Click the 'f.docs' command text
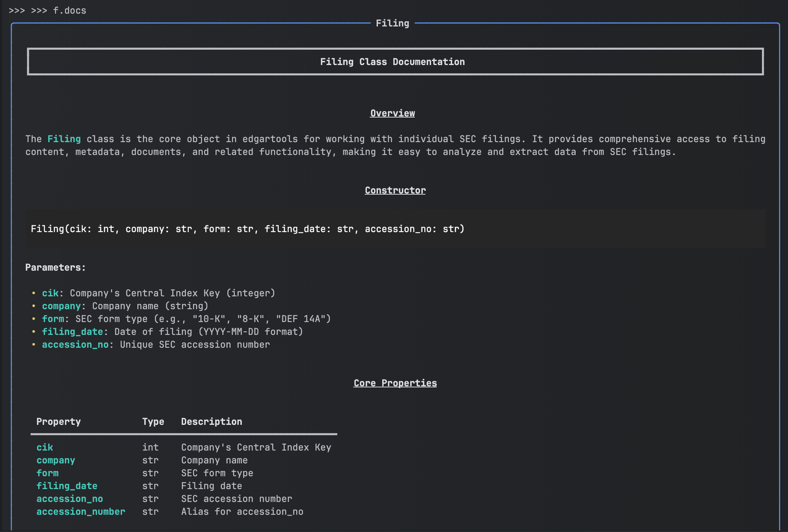Image resolution: width=788 pixels, height=532 pixels. click(x=70, y=11)
